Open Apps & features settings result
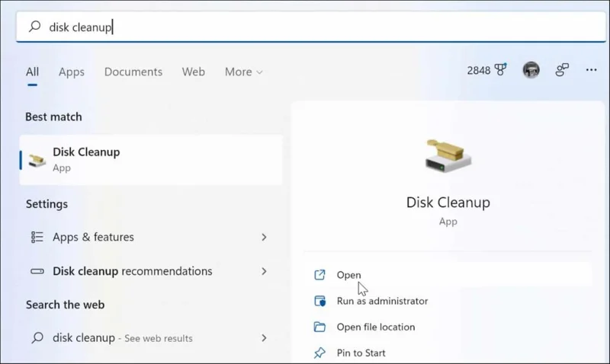The width and height of the screenshot is (610, 364). [151, 237]
